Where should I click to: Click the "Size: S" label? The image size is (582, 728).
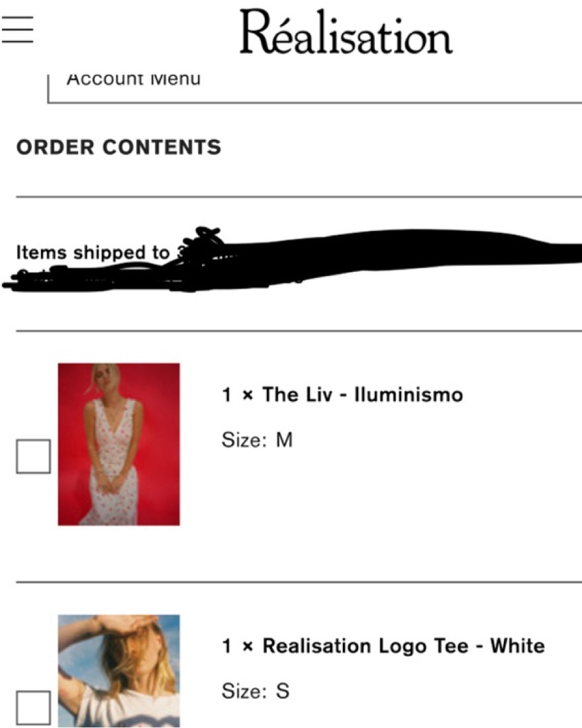(x=256, y=691)
